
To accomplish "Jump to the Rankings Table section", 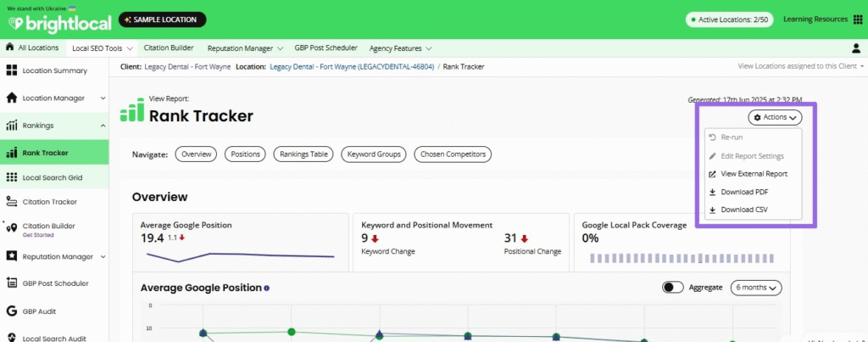I will (303, 154).
